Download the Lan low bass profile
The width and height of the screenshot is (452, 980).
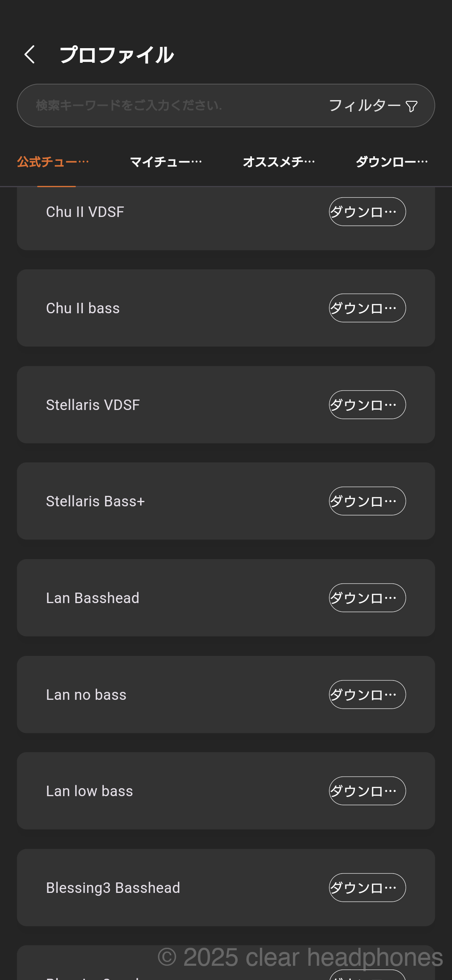(367, 791)
